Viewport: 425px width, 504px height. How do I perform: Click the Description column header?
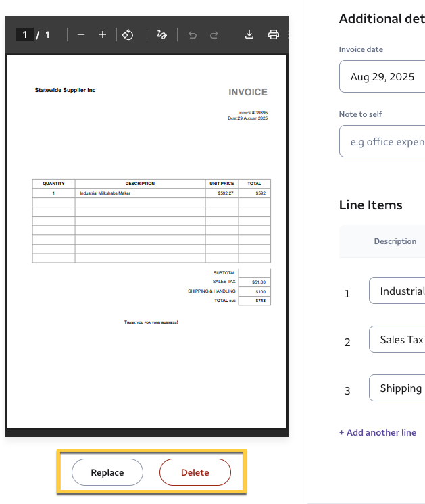[395, 241]
